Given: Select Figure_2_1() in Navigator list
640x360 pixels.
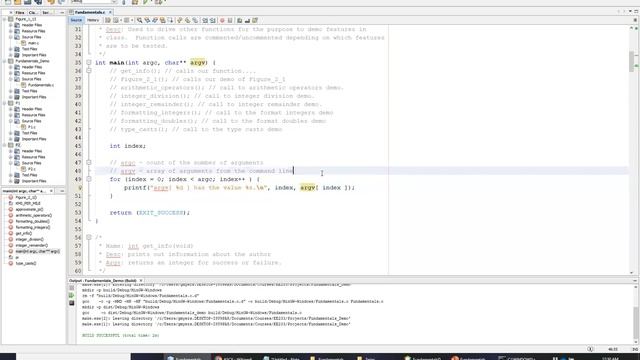Looking at the screenshot, I should [26, 197].
